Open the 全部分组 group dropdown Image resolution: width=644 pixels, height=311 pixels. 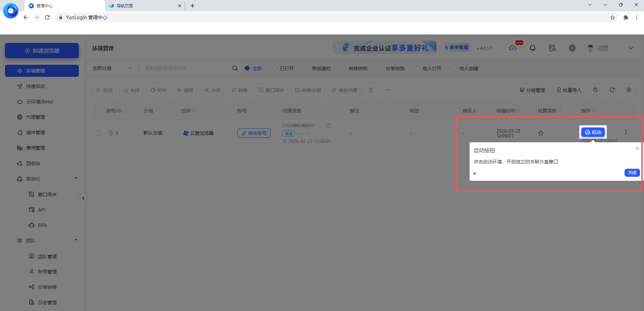(x=112, y=68)
